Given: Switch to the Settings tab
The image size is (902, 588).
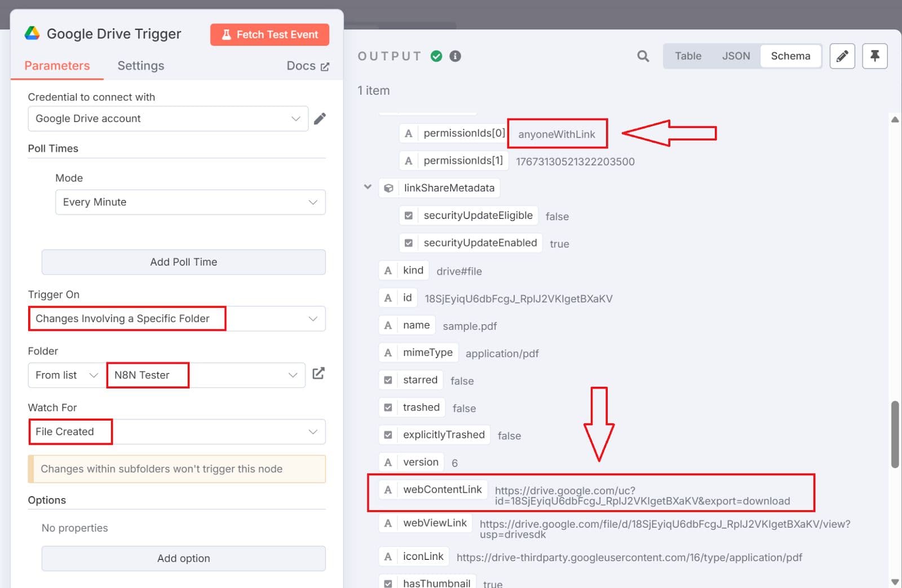Looking at the screenshot, I should (140, 65).
